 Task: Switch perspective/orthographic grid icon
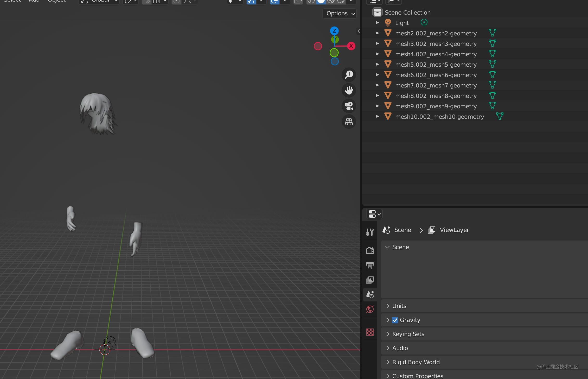pos(349,122)
